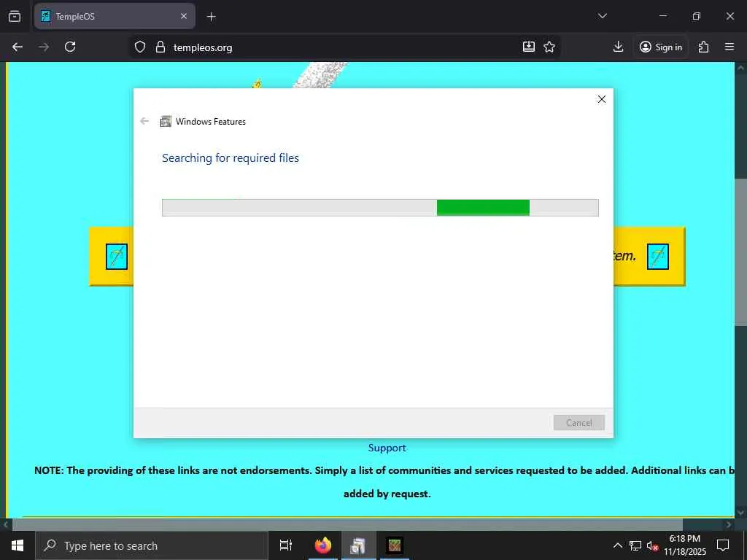The height and width of the screenshot is (560, 747).
Task: Reload the templeos.org page
Action: click(x=70, y=47)
